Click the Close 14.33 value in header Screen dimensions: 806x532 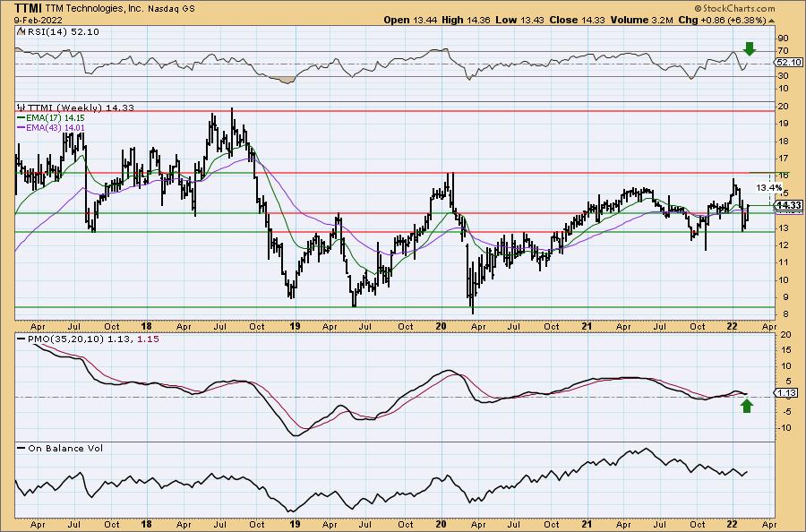click(x=576, y=20)
